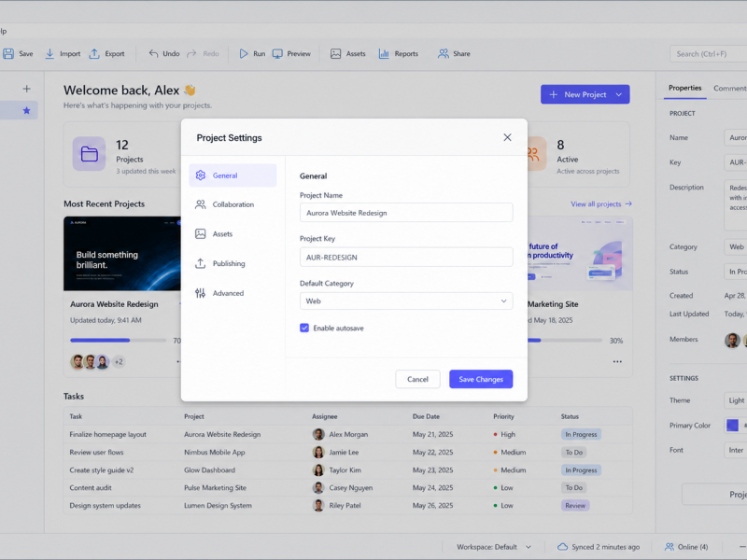Open Preview from the monitor icon

pyautogui.click(x=277, y=54)
